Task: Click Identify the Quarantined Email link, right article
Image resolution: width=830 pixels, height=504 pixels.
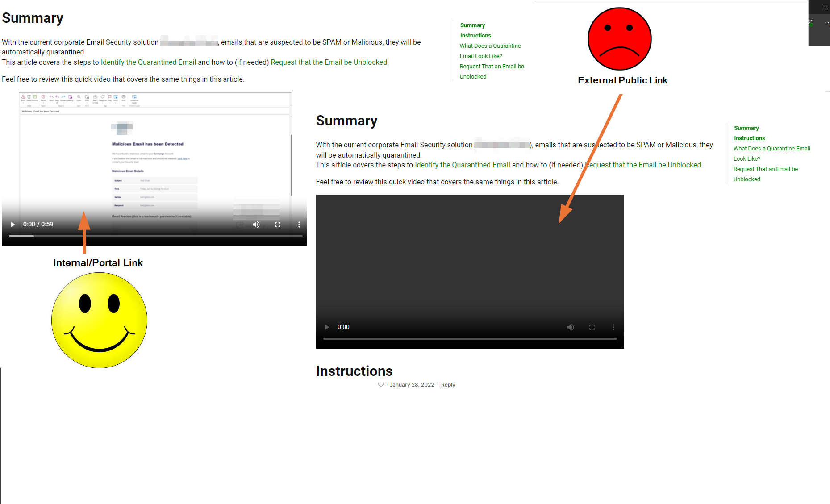Action: [x=463, y=165]
